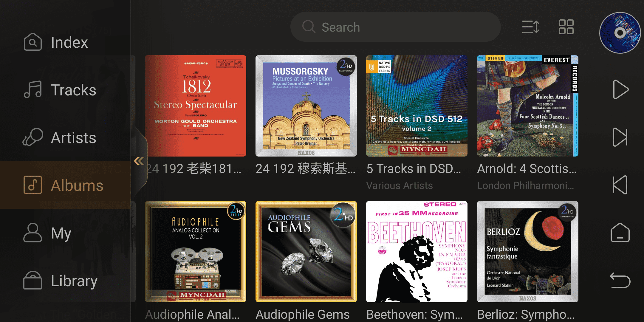The width and height of the screenshot is (644, 322).
Task: Select the Albums section
Action: pyautogui.click(x=65, y=185)
